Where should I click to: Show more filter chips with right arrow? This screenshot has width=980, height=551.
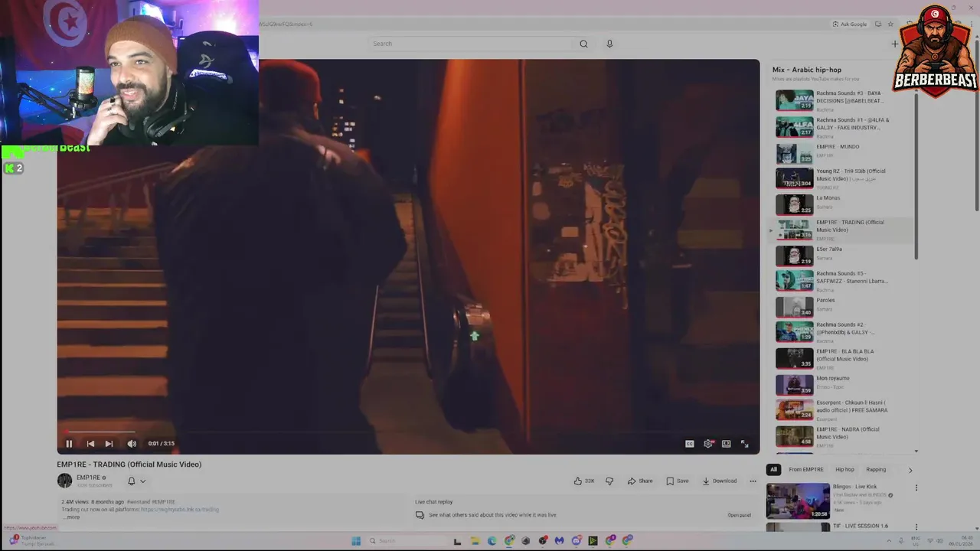point(910,470)
